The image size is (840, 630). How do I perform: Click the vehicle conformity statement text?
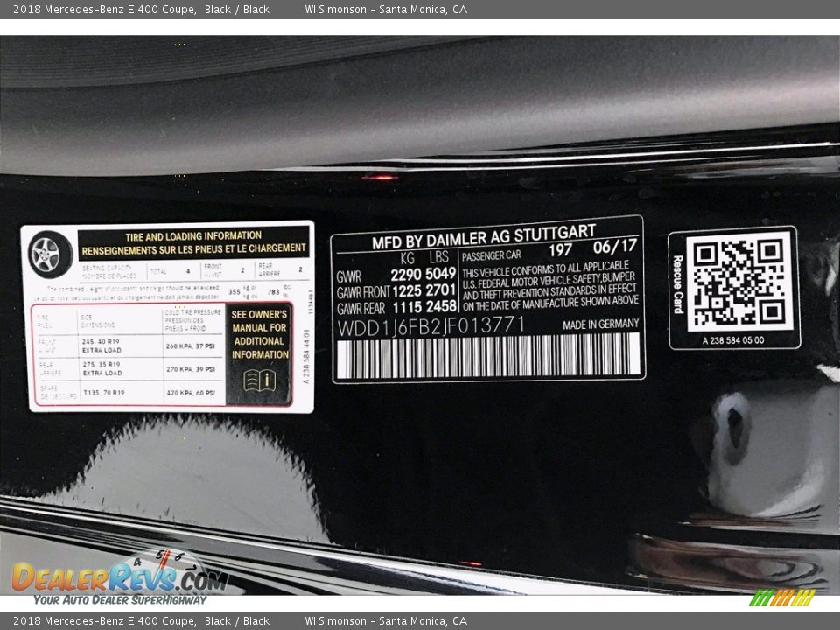(549, 285)
